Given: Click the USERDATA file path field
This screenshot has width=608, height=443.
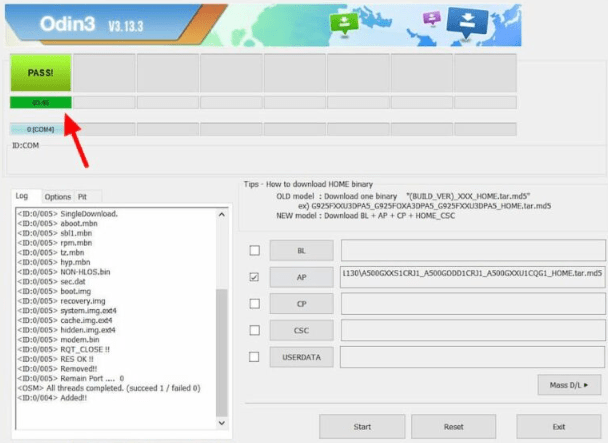Looking at the screenshot, I should (x=473, y=357).
